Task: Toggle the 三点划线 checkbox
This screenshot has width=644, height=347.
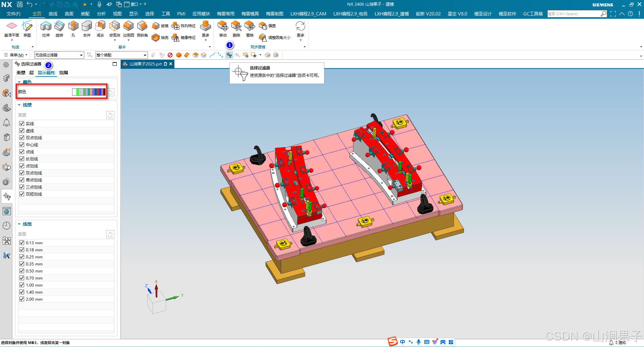Action: point(22,187)
